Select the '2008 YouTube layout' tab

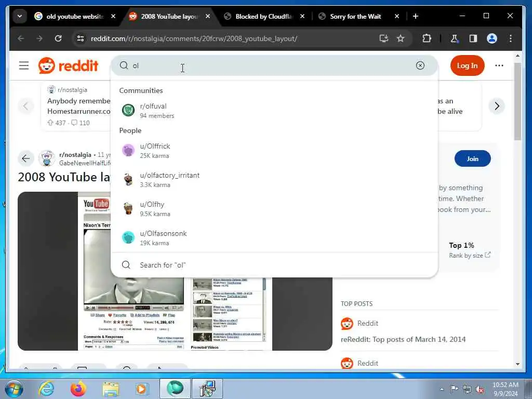pyautogui.click(x=170, y=16)
